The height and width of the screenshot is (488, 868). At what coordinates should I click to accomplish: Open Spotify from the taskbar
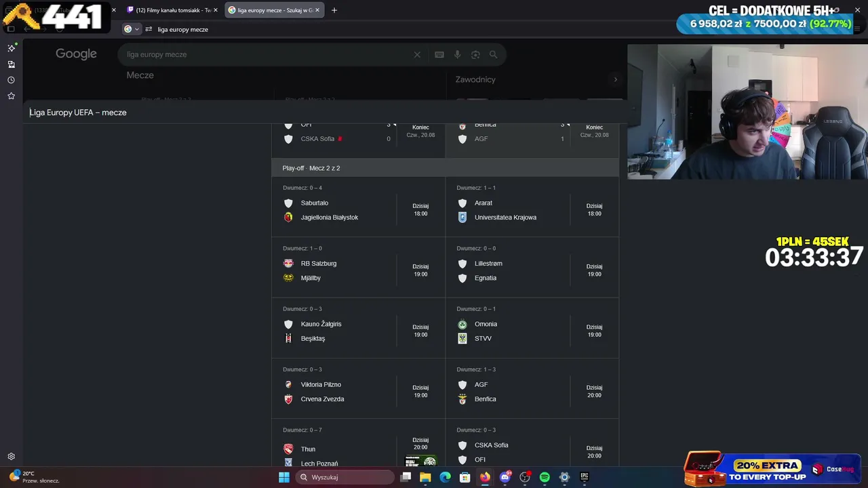[x=545, y=477]
